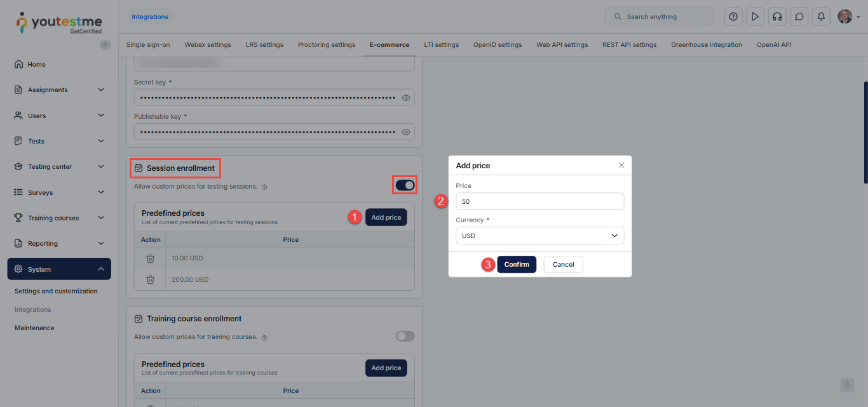Open the notifications bell icon
868x407 pixels.
click(821, 17)
